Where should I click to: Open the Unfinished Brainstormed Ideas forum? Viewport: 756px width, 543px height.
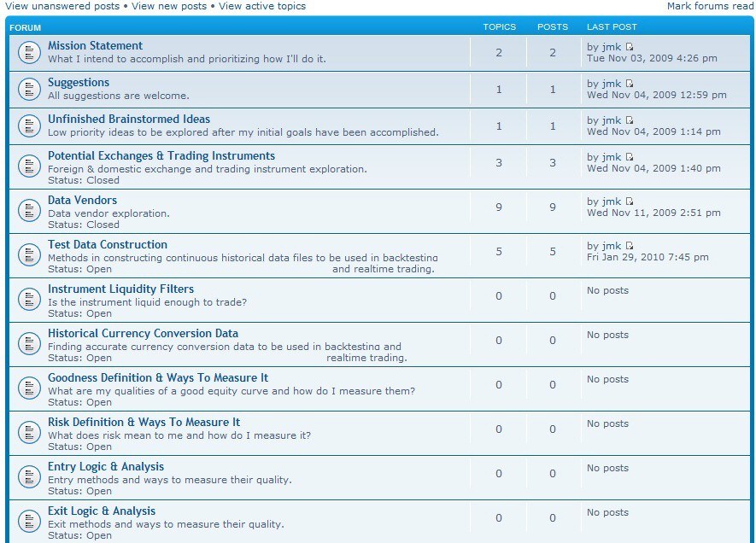click(128, 119)
